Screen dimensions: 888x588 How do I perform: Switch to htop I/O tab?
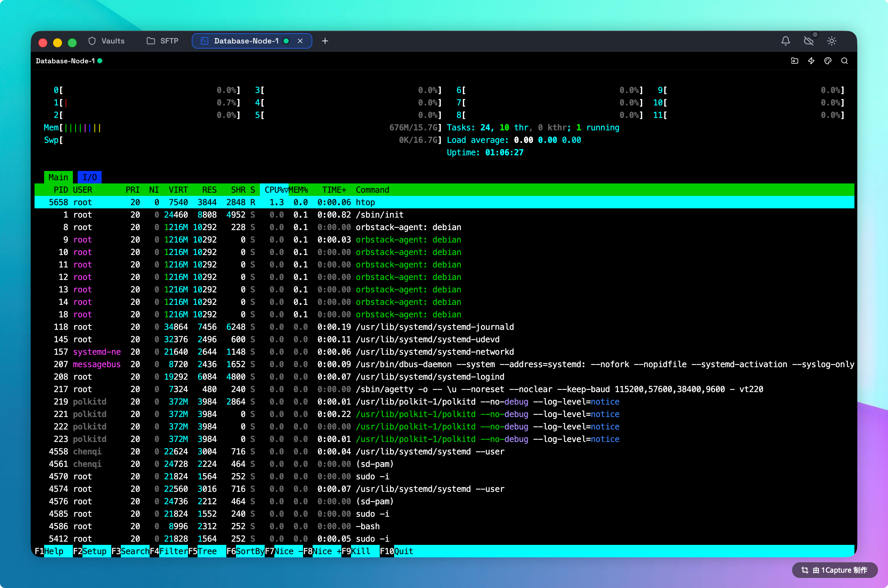[x=90, y=177]
